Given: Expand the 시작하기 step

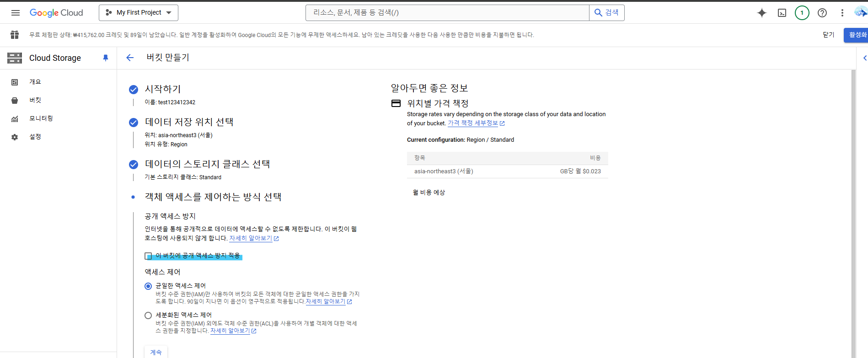Looking at the screenshot, I should click(163, 89).
